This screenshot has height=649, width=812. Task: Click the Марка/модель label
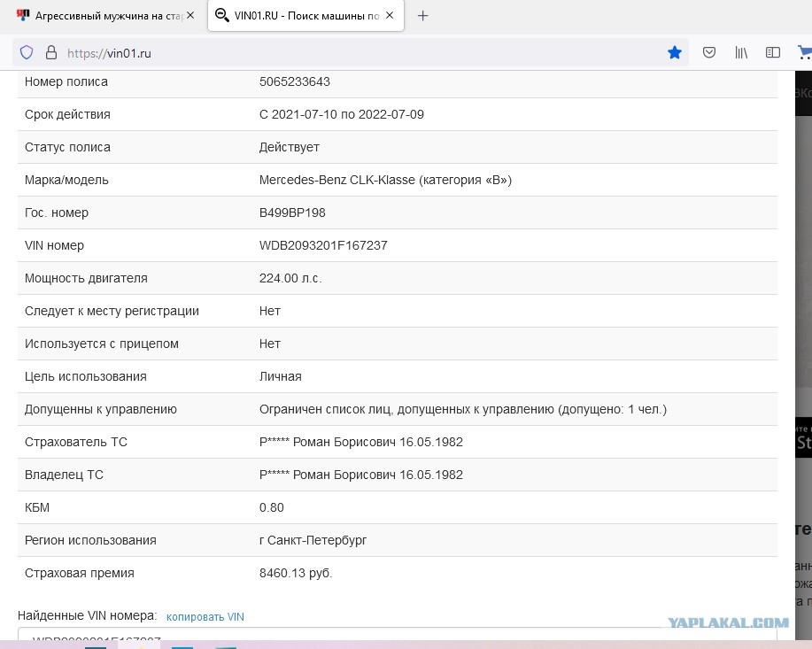point(66,180)
